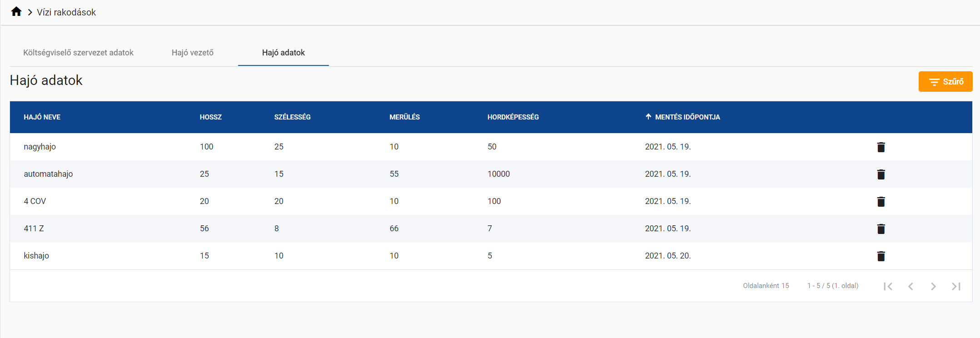This screenshot has width=980, height=338.
Task: Open the Hajó vezető tab
Action: [193, 53]
